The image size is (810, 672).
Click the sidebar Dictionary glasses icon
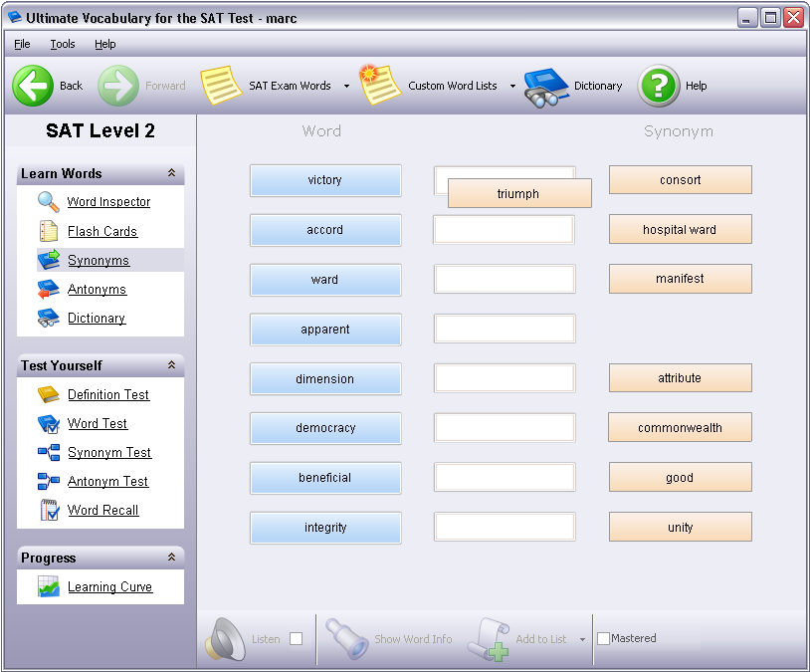tap(49, 318)
